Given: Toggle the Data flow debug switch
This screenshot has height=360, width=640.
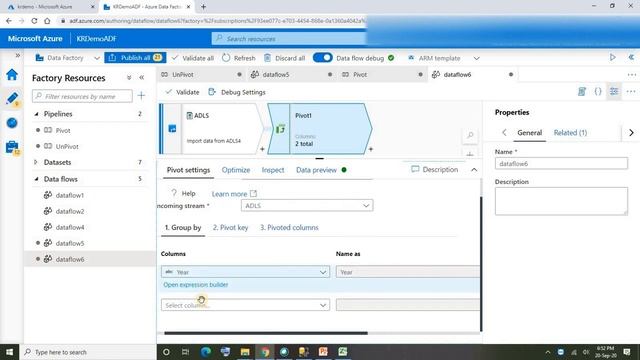Looking at the screenshot, I should (322, 58).
